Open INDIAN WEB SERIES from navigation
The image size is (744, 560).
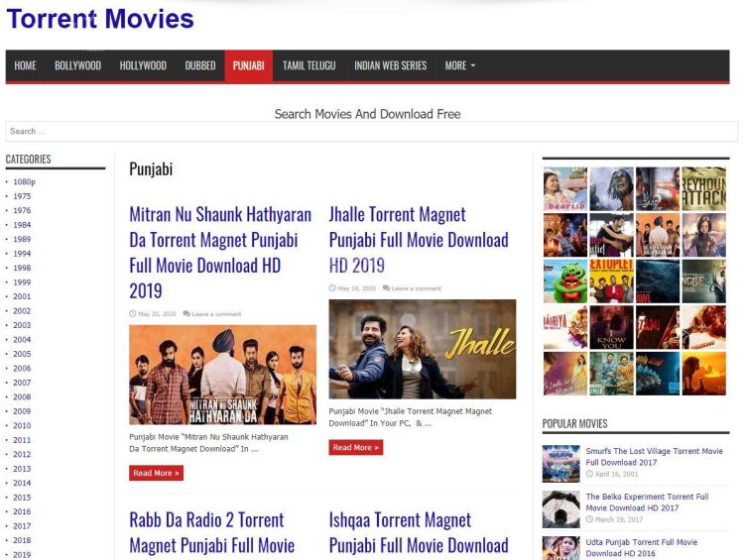(x=390, y=65)
